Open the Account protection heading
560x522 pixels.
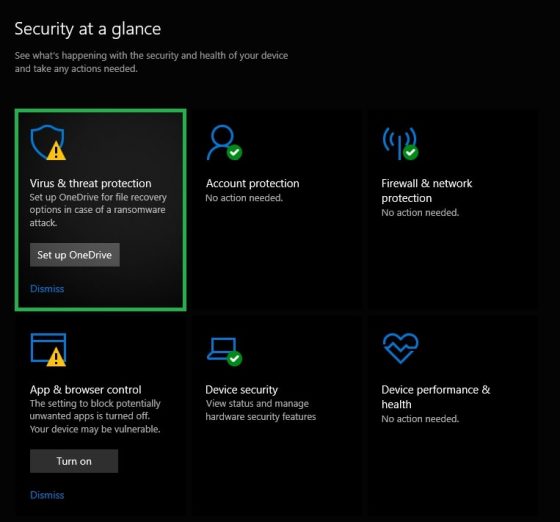[x=252, y=183]
